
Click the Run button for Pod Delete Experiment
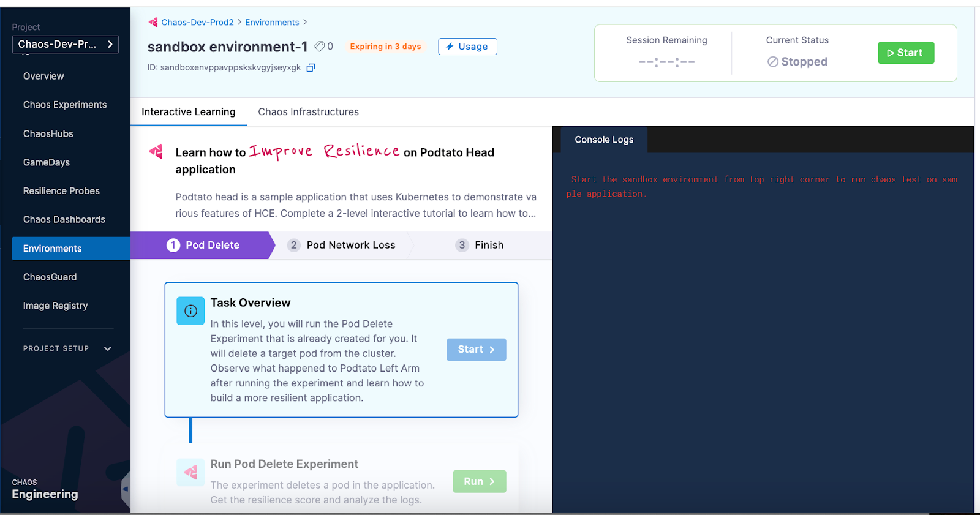pyautogui.click(x=480, y=481)
